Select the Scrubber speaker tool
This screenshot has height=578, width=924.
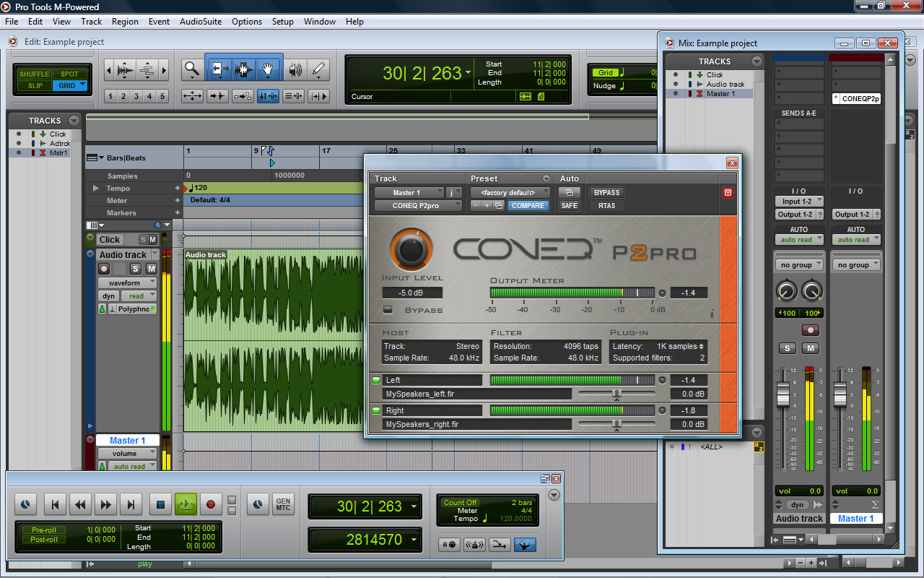pos(295,69)
